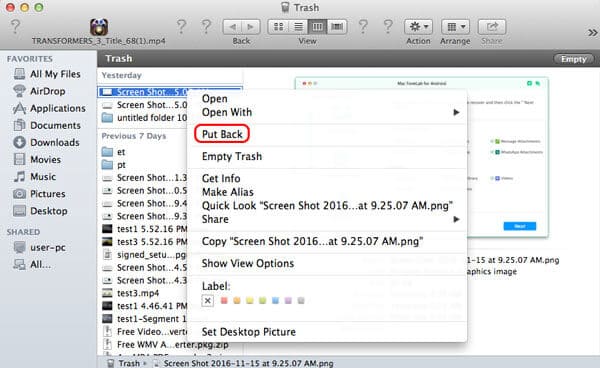The image size is (600, 368).
Task: Choose Empty Trash in context menu
Action: [232, 156]
